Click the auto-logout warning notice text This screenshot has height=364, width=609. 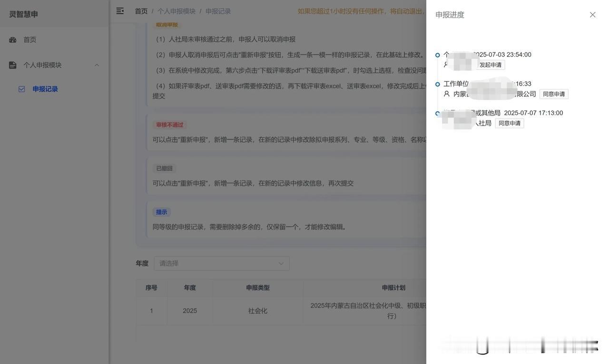point(361,11)
